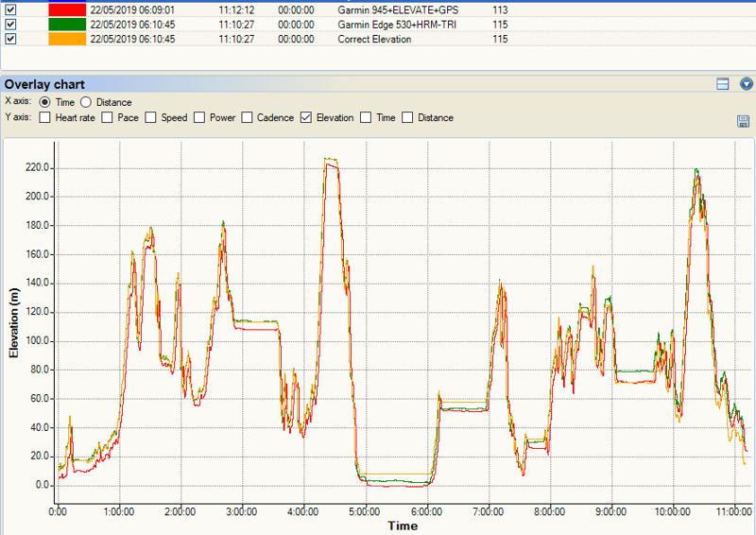The height and width of the screenshot is (535, 756).
Task: Select the Garmin 945+ELEVATE+GPS name cell
Action: pyautogui.click(x=398, y=9)
